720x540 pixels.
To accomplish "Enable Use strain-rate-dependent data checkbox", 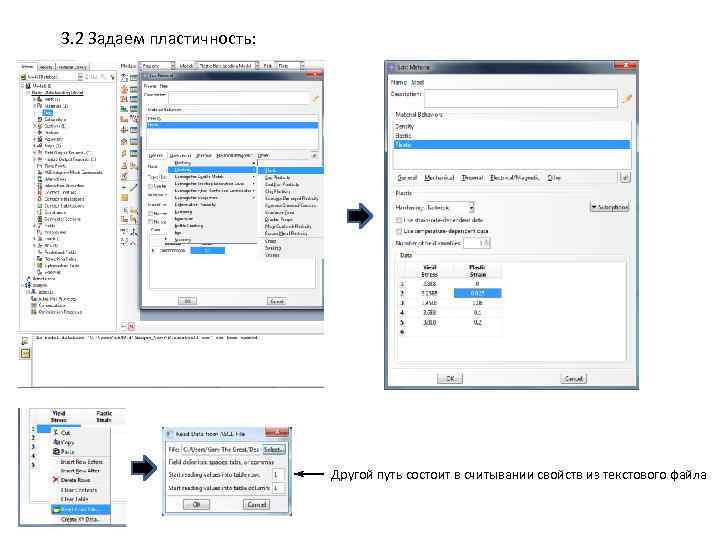I will (x=399, y=220).
